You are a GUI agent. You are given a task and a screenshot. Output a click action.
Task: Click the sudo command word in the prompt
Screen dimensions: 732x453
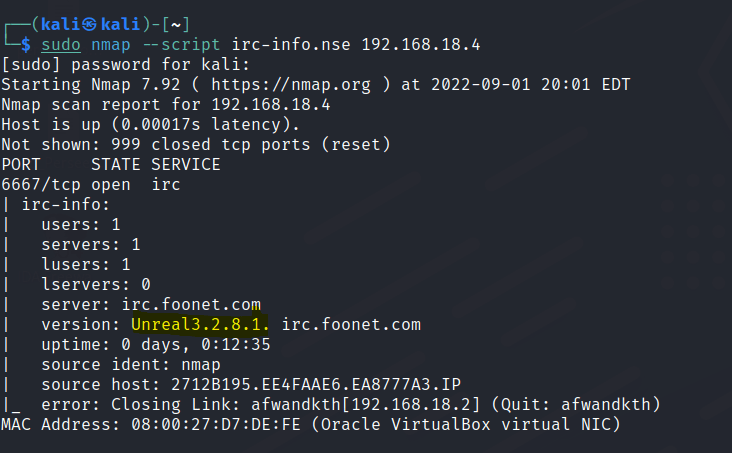pos(60,45)
